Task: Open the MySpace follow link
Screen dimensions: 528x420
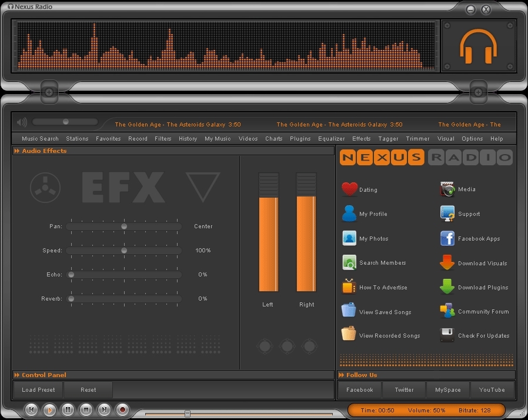Action: [448, 389]
